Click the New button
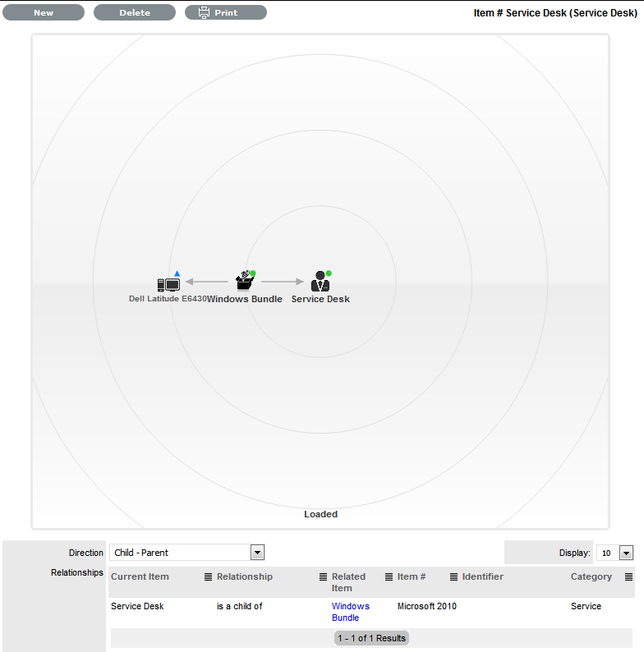The height and width of the screenshot is (652, 644). tap(44, 12)
